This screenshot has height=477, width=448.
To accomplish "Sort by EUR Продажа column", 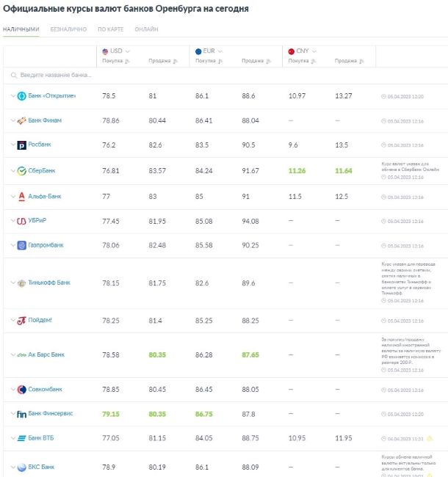I will point(269,62).
